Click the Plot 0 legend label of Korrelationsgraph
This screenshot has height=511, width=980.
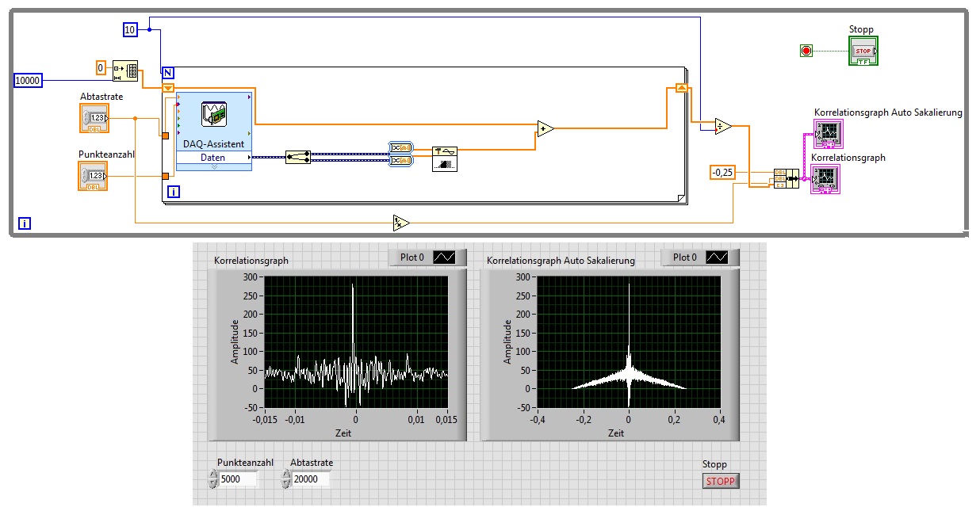[x=412, y=257]
